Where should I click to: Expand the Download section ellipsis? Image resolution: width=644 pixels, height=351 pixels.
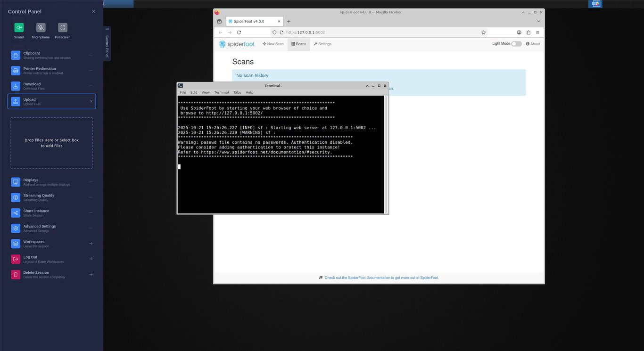point(91,86)
